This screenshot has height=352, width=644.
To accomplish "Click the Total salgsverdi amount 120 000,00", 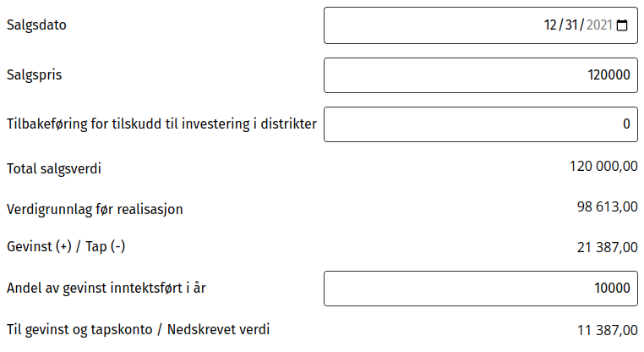I will (604, 167).
